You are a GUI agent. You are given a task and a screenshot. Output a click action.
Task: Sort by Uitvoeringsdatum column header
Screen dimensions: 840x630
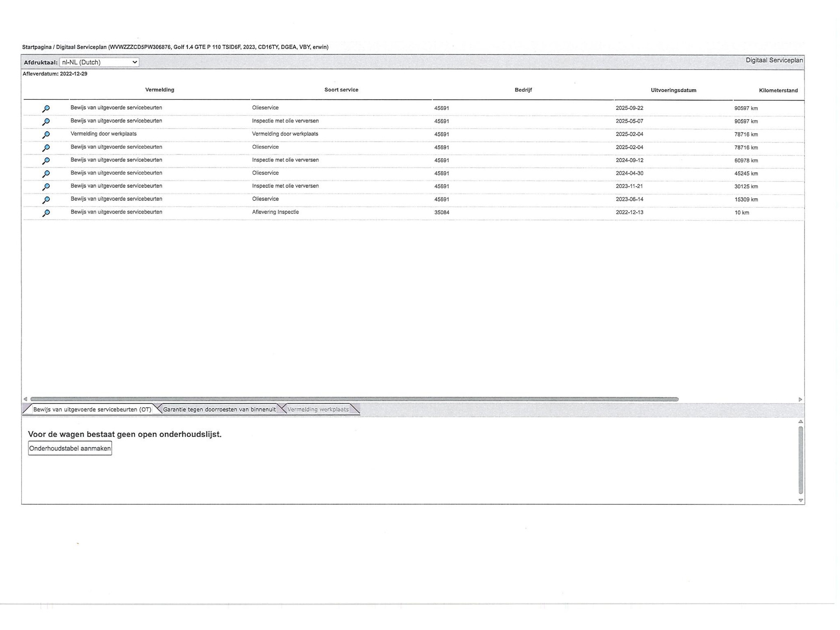(x=673, y=91)
